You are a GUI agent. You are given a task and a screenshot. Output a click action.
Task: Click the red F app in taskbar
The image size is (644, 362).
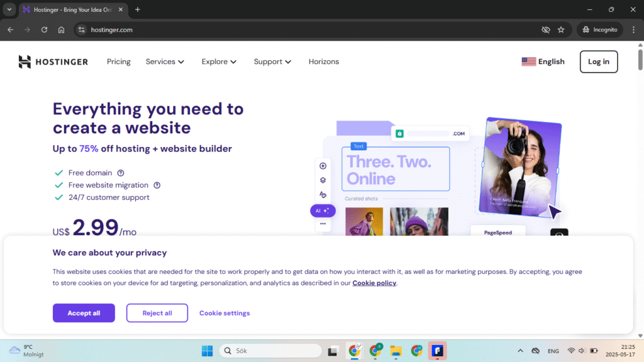click(x=437, y=351)
